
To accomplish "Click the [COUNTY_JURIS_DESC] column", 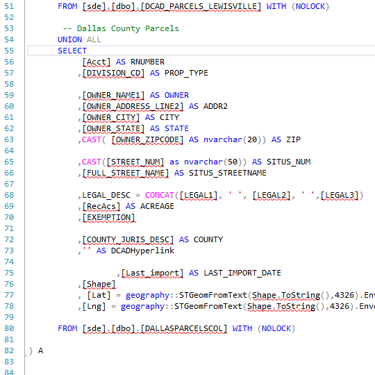I will click(128, 240).
